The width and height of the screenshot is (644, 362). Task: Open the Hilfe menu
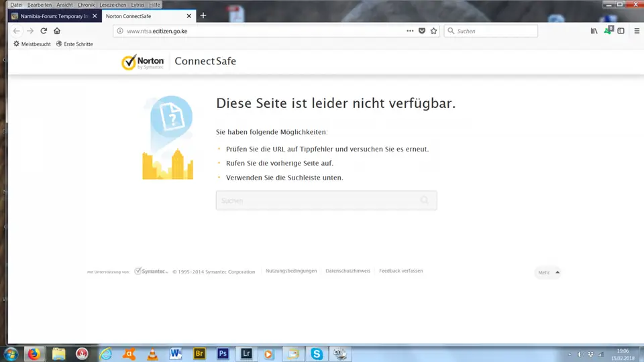(x=154, y=5)
